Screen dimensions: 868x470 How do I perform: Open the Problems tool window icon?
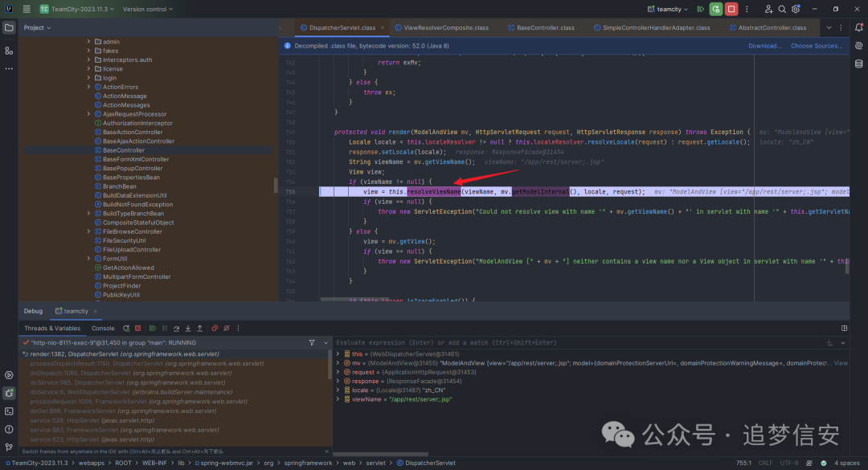[9, 429]
